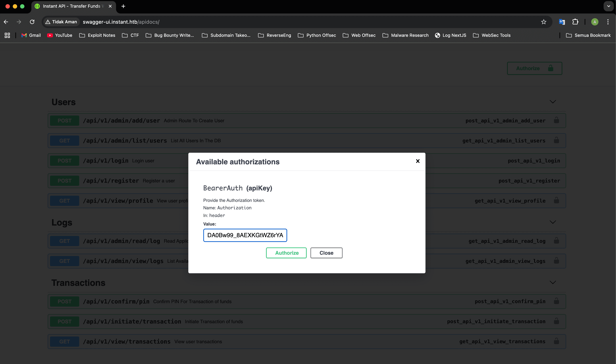The width and height of the screenshot is (616, 364).
Task: Click lock icon on view transactions endpoint
Action: (556, 341)
